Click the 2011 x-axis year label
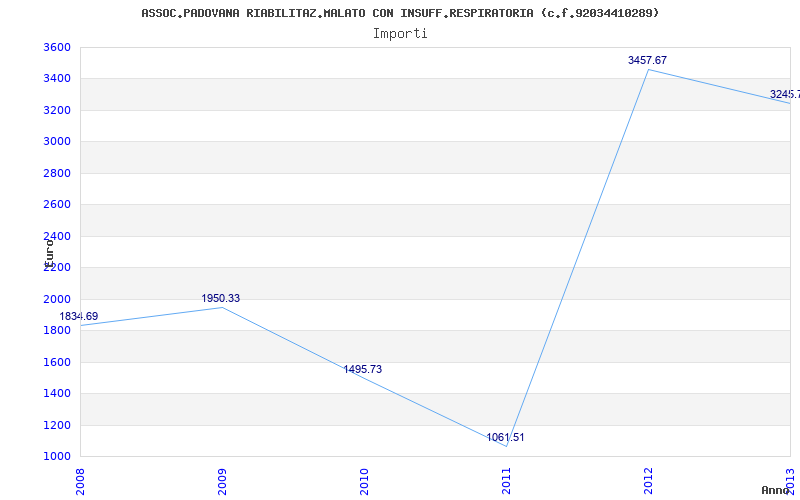The image size is (800, 500). point(506,481)
